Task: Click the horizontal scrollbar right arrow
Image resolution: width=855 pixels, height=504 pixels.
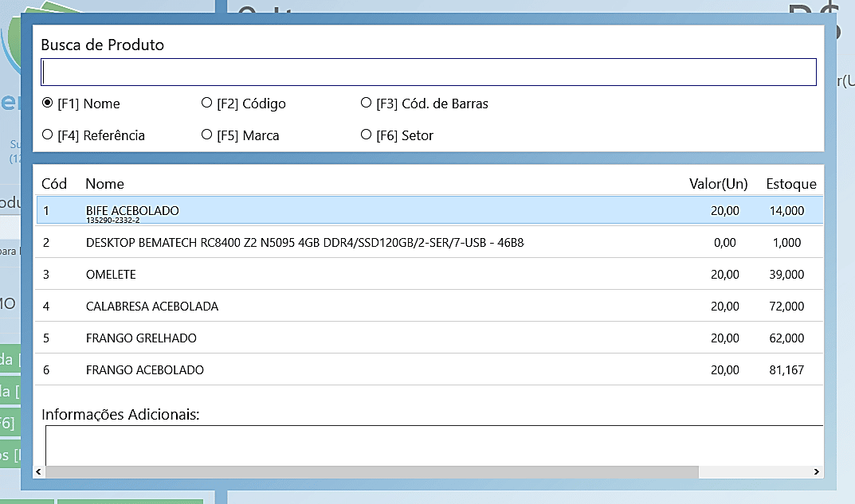Action: coord(817,472)
